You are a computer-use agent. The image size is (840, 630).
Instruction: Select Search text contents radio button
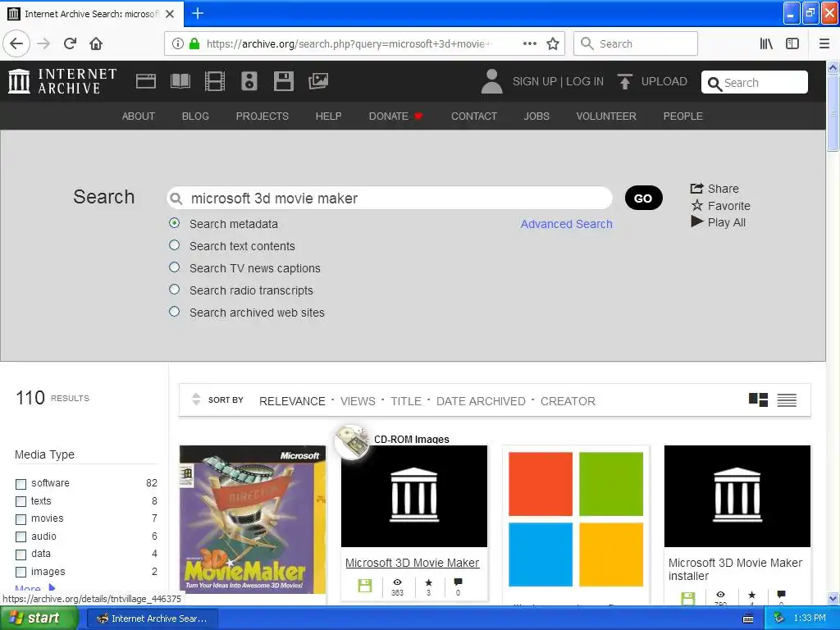(174, 244)
